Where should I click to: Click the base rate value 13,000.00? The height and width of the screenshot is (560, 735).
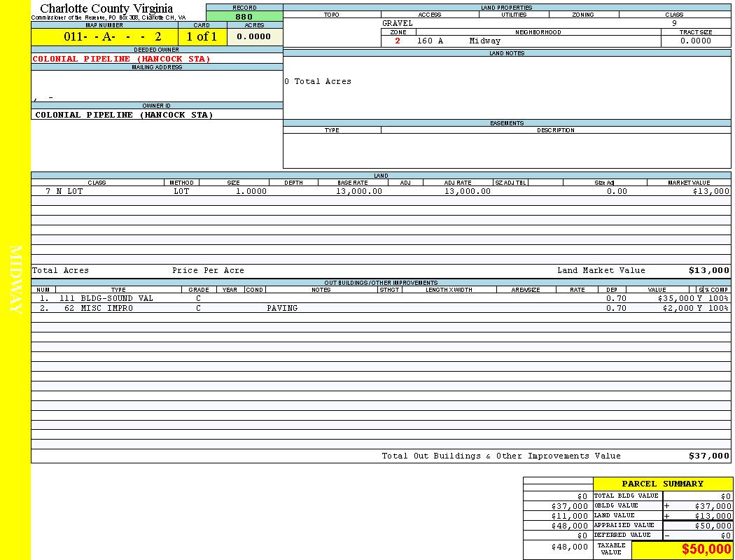coord(359,191)
